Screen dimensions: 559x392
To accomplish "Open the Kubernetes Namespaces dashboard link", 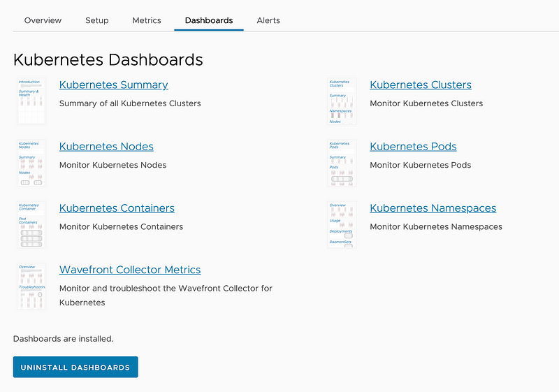I will click(x=433, y=208).
